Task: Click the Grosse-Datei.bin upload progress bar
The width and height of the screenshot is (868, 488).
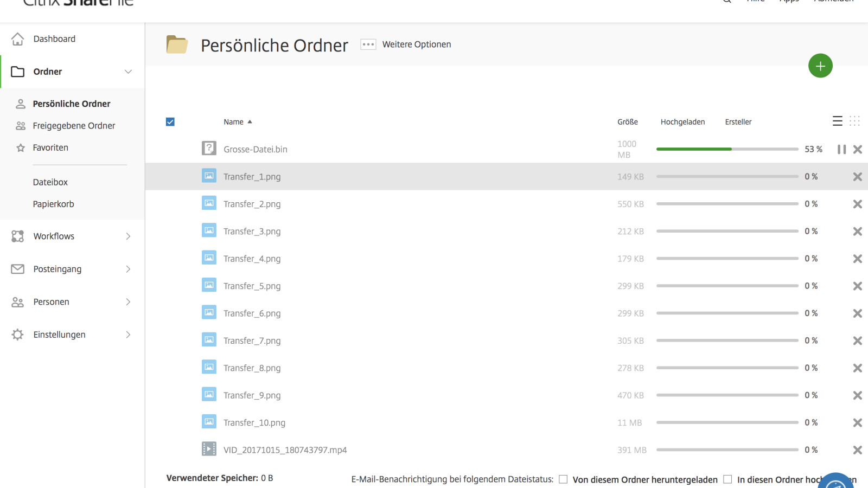Action: 727,149
